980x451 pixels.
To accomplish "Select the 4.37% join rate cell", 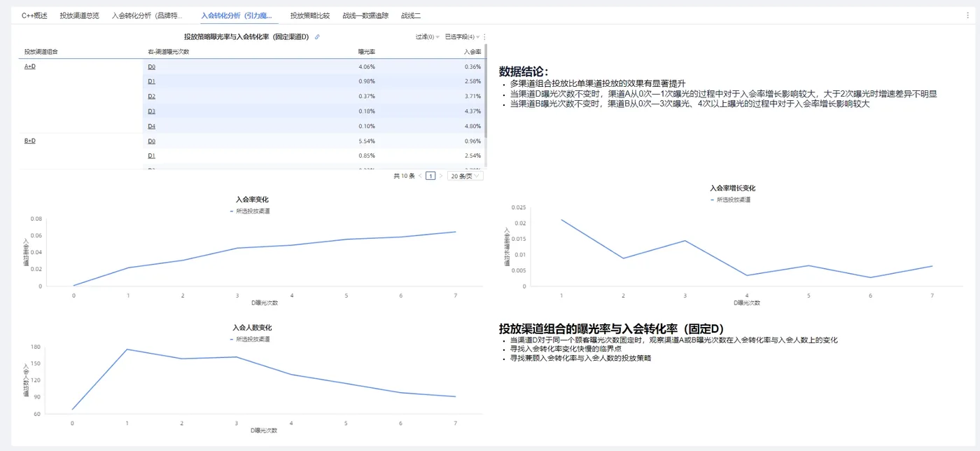I will coord(472,111).
